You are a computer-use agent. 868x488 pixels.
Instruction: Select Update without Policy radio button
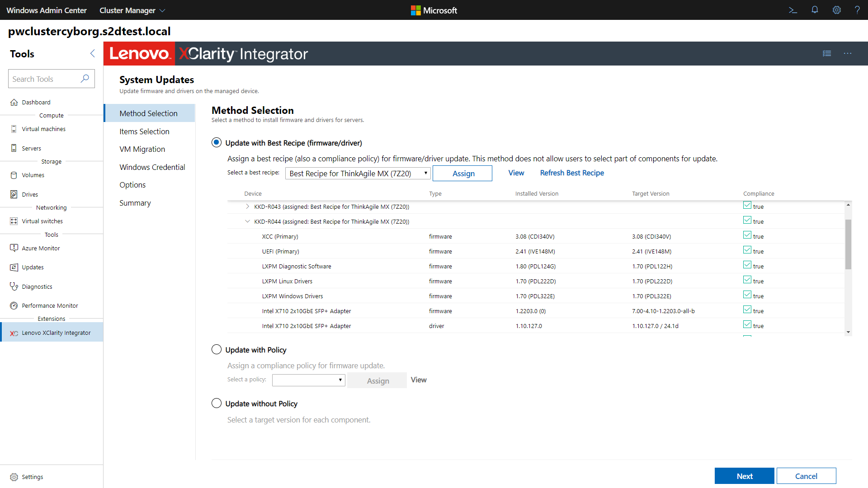(217, 404)
